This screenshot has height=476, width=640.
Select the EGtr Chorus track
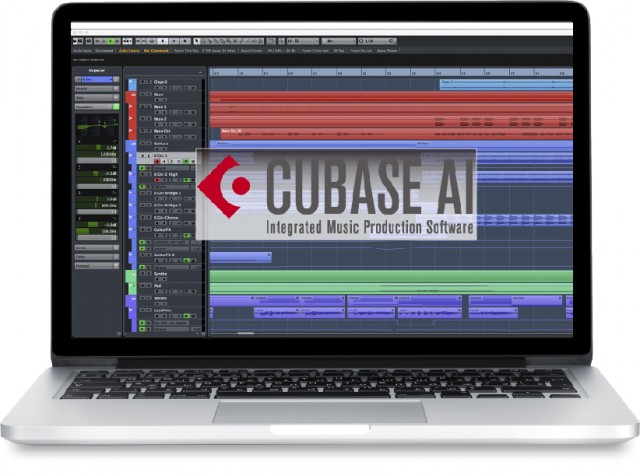(x=166, y=218)
